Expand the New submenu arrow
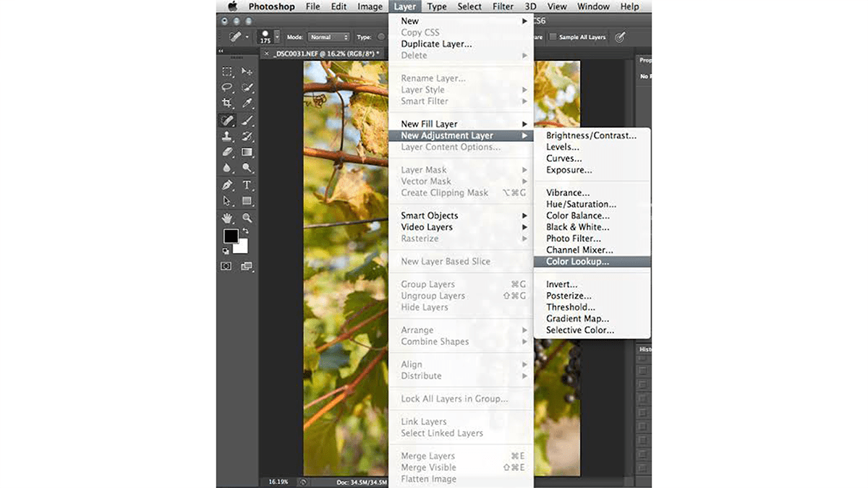The width and height of the screenshot is (868, 488). (x=524, y=21)
